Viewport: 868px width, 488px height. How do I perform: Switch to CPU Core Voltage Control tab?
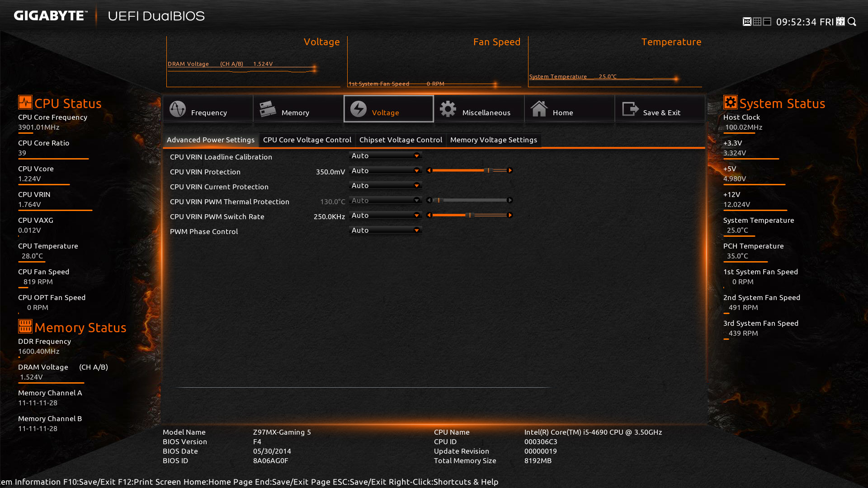[x=307, y=140]
